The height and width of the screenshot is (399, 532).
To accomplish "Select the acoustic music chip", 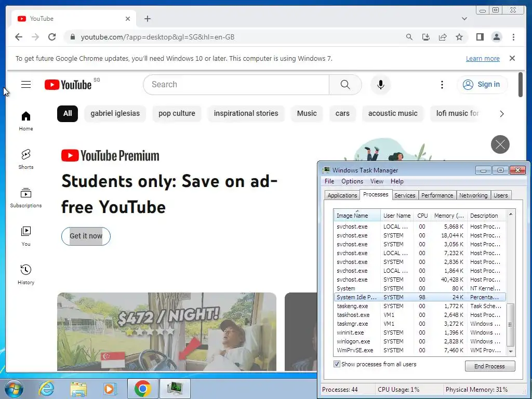I will [393, 113].
